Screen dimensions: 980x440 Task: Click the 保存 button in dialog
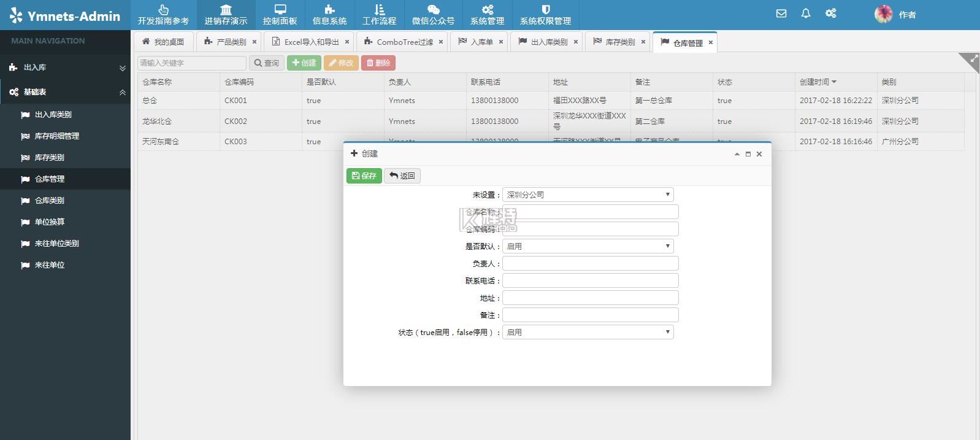click(x=364, y=176)
